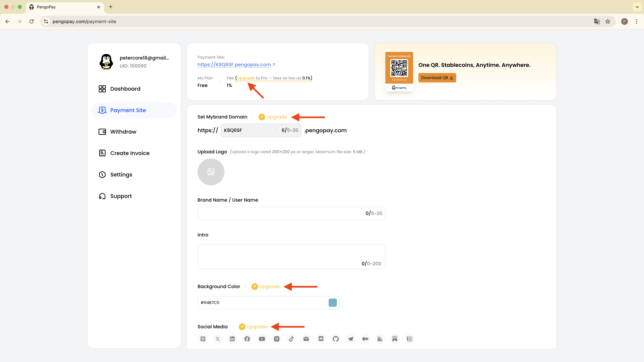The height and width of the screenshot is (362, 644).
Task: Open Create Invoice from the sidebar
Action: pos(129,153)
